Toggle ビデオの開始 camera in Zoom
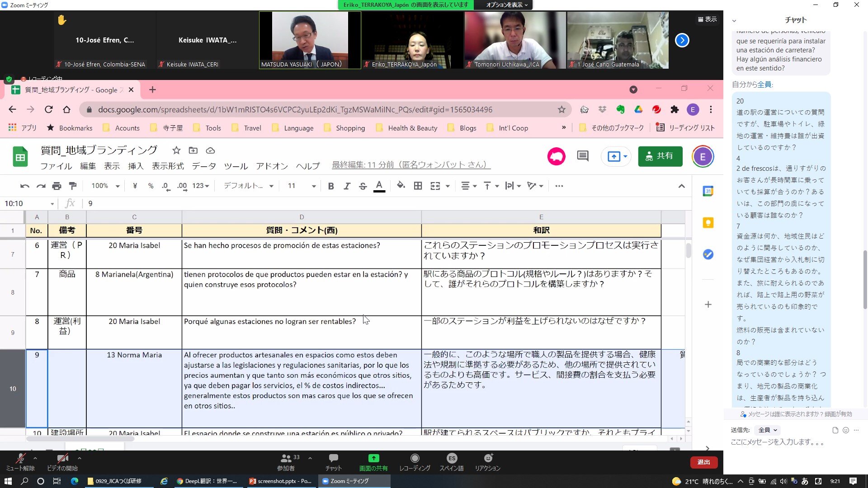This screenshot has height=488, width=868. (62, 462)
